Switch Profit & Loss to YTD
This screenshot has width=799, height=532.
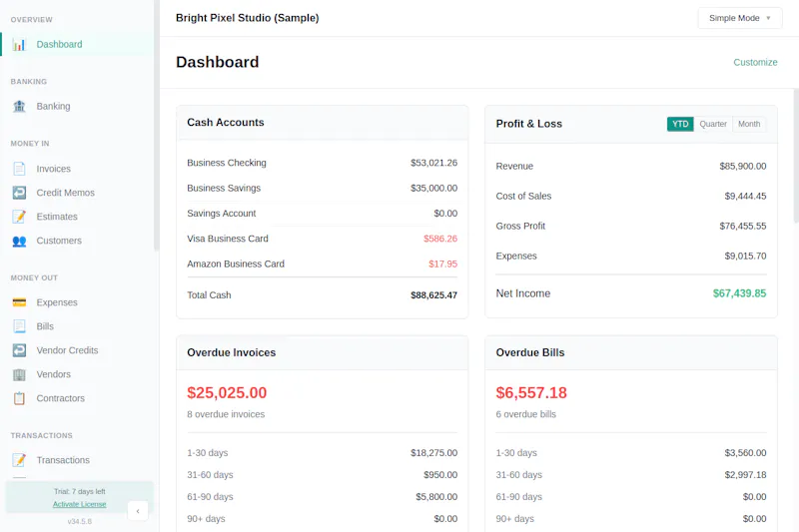point(680,124)
